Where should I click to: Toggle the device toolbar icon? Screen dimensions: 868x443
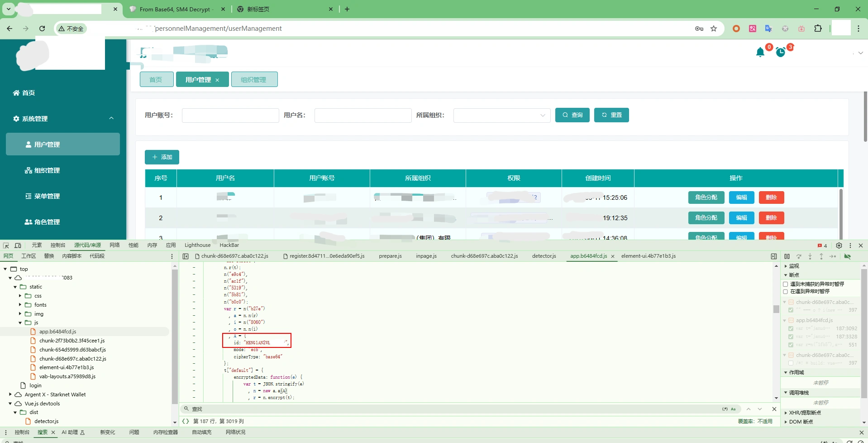tap(18, 246)
